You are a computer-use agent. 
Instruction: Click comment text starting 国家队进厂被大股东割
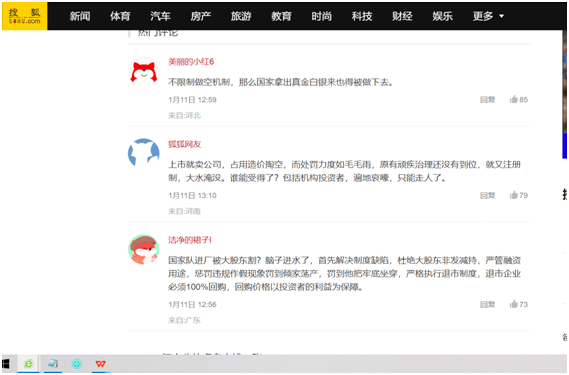tap(344, 273)
